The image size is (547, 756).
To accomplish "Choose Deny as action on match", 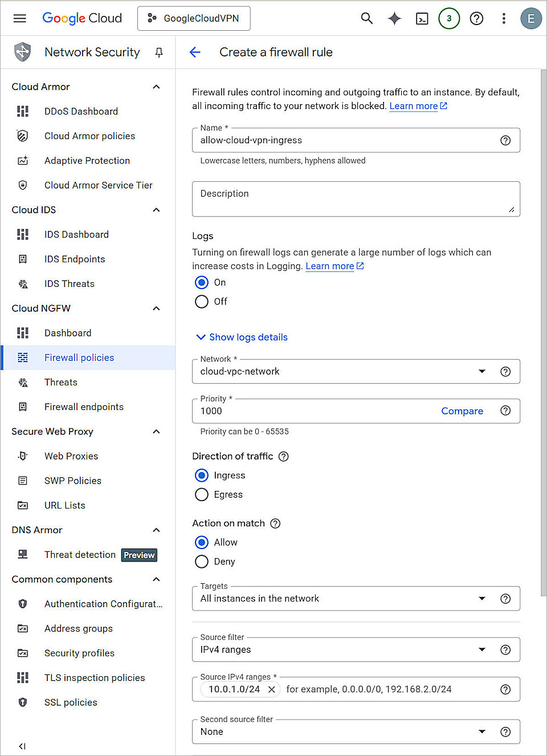I will tap(202, 562).
